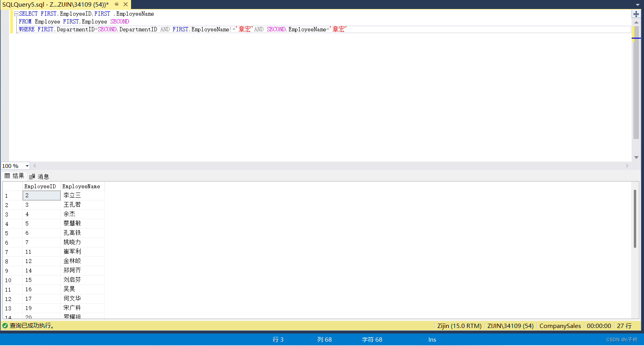Select the cell 蔡慧敏
The image size is (644, 346).
click(83, 223)
